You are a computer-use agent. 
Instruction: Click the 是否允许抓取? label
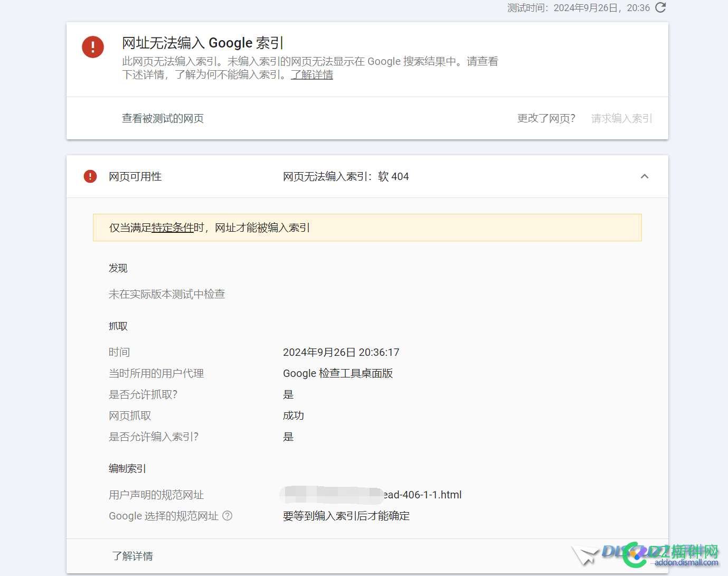coord(143,394)
